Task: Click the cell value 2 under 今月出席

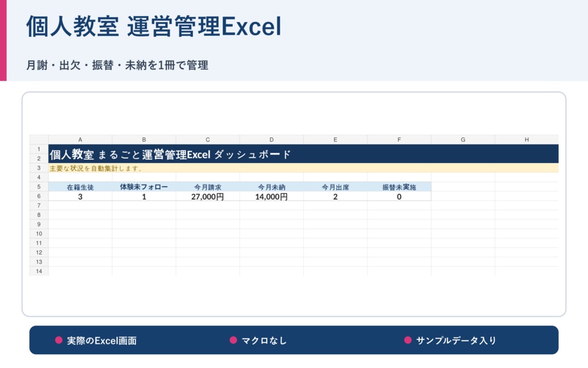Action: (x=335, y=197)
